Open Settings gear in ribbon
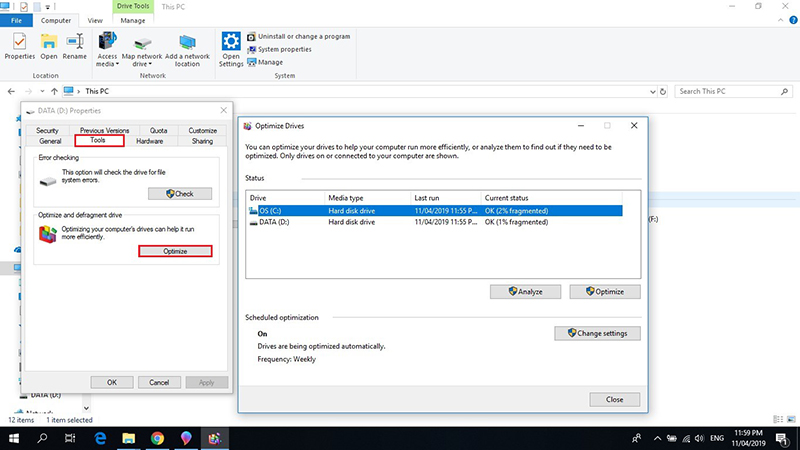Screen dimensions: 800x450 tap(231, 49)
